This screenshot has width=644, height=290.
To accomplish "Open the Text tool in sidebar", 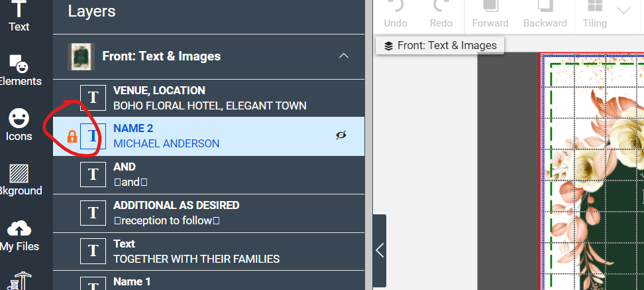I will 19,17.
